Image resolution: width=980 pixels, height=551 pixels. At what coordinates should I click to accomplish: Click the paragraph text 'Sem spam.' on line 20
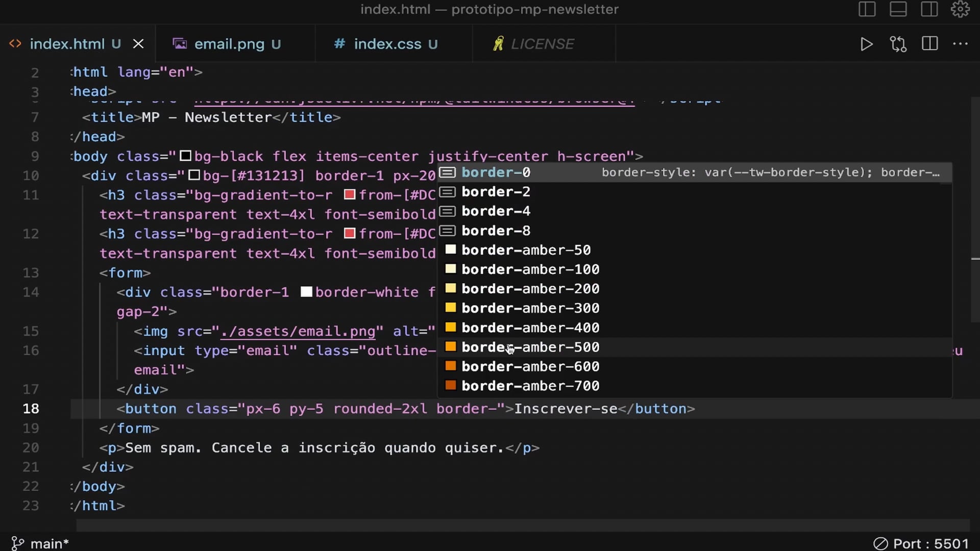(163, 448)
